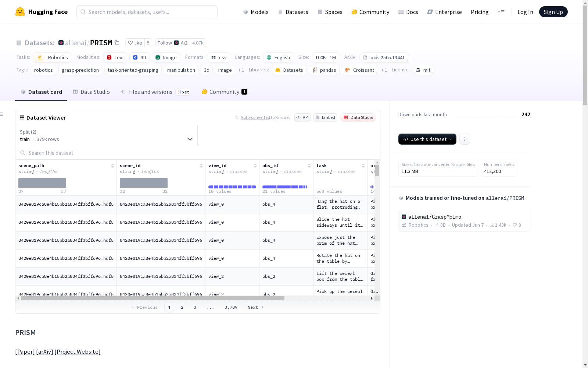Select the Text modality tag
Screen dimensions: 588x368
115,57
